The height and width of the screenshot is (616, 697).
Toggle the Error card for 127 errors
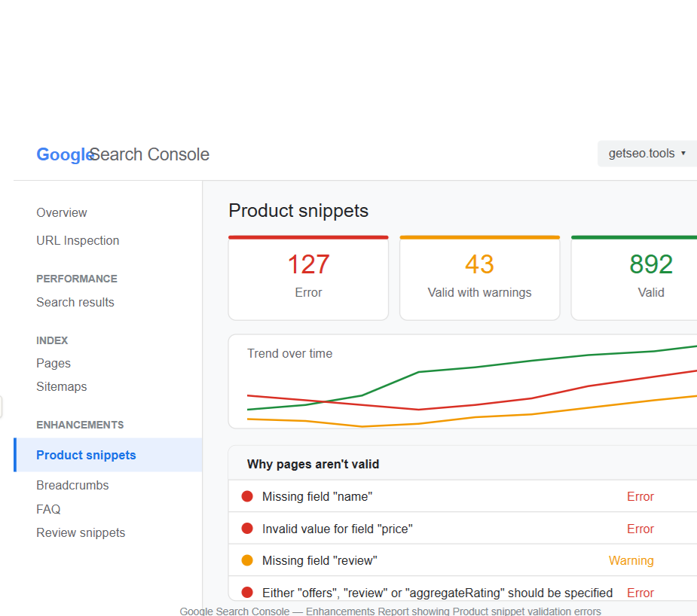click(x=308, y=277)
